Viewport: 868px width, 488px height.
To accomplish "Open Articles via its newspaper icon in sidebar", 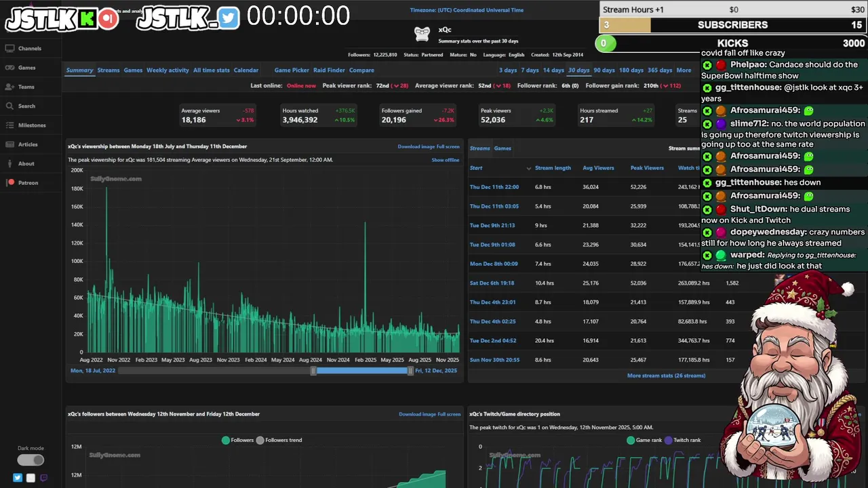I will (9, 144).
